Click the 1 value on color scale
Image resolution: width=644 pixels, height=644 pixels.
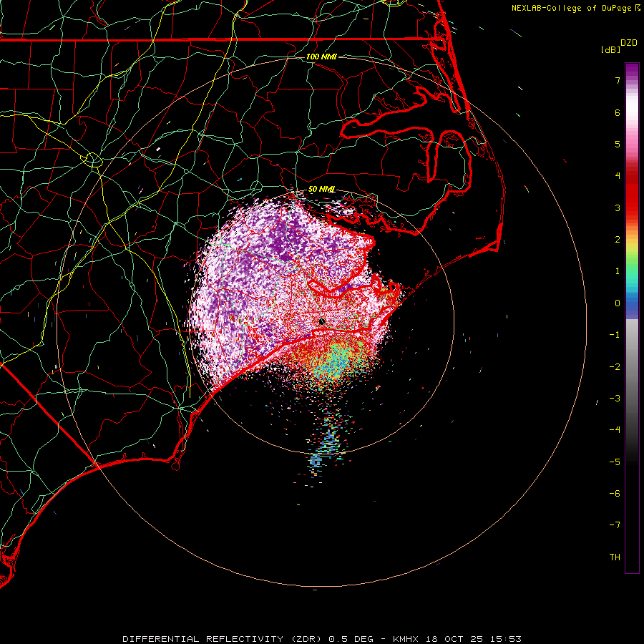(618, 271)
